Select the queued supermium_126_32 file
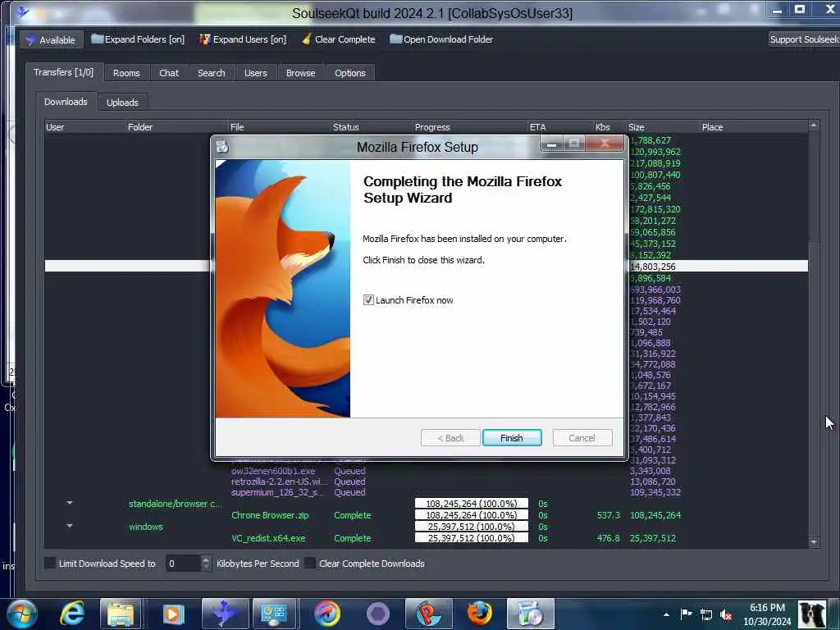The width and height of the screenshot is (840, 630). pos(277,492)
